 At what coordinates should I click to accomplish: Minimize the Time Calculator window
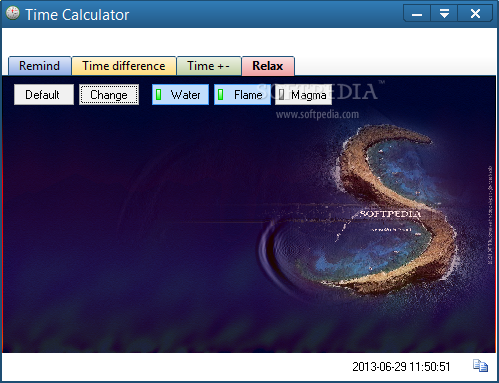tap(417, 14)
